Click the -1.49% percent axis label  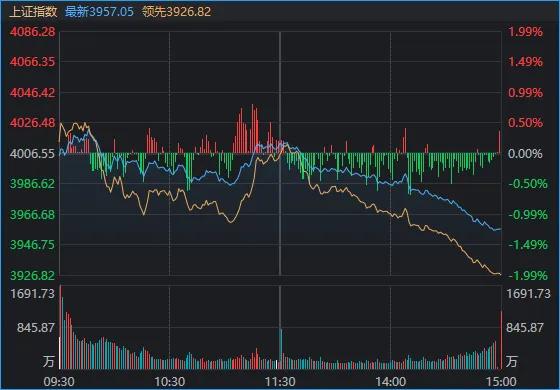click(528, 245)
